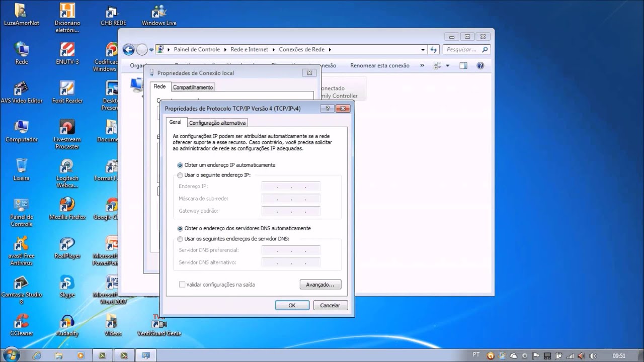Image resolution: width=644 pixels, height=362 pixels.
Task: Launch AVS Video Editor from the desktop
Action: coord(22,93)
